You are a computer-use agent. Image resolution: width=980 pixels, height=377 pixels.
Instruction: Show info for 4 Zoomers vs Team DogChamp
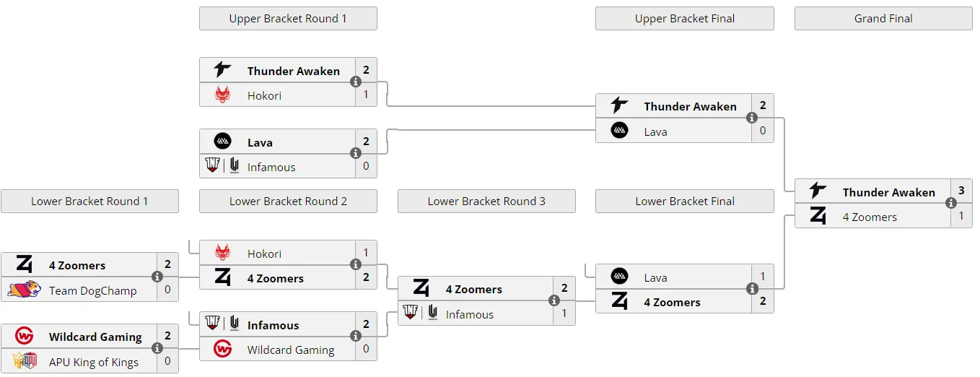tap(157, 277)
